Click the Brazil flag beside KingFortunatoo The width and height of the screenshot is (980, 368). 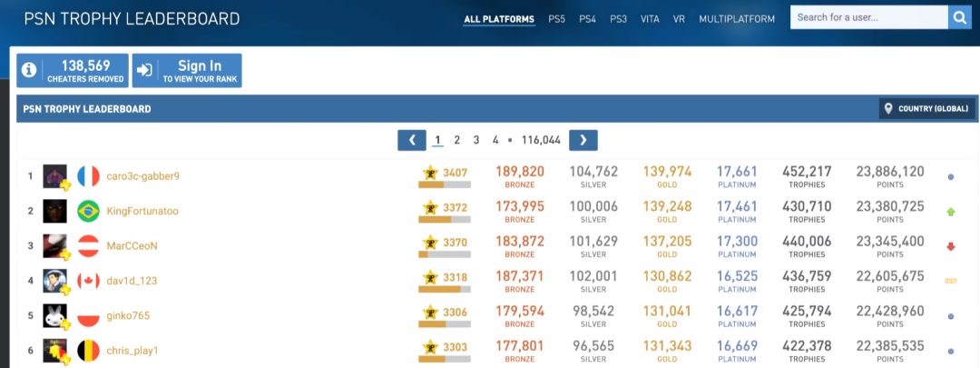click(88, 211)
